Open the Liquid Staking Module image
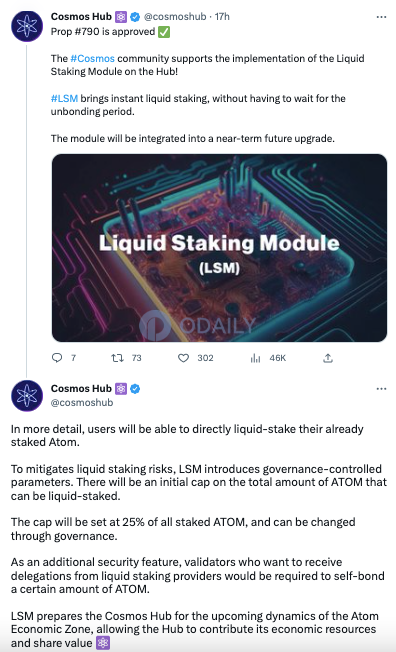This screenshot has height=652, width=396. tap(219, 248)
